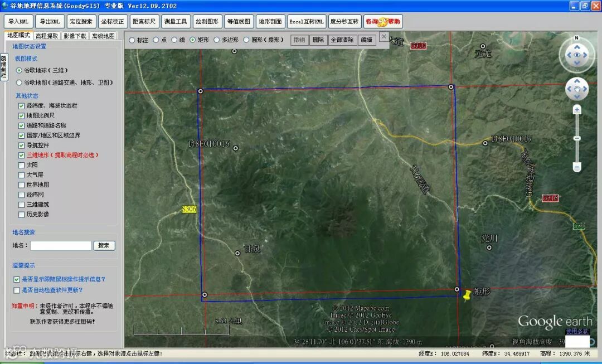Viewport: 602px width, 364px height.
Task: Click the 甘泉 place marker
Action: [237, 253]
